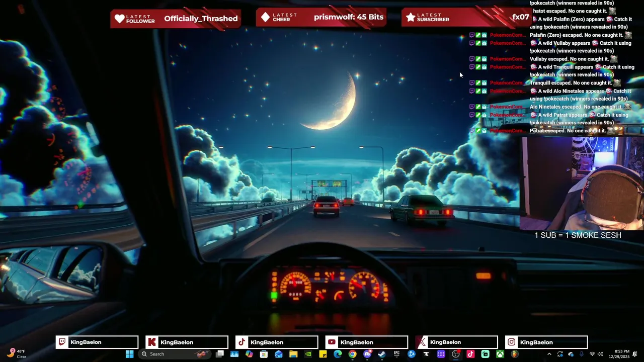Open the blue Battle.net taskbar icon
This screenshot has height=362, width=644.
click(x=412, y=354)
